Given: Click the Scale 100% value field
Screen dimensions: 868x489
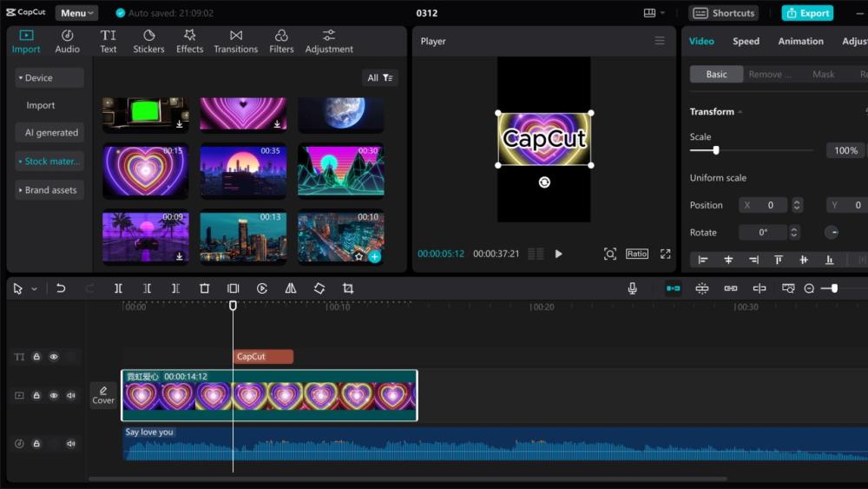Looking at the screenshot, I should point(845,150).
